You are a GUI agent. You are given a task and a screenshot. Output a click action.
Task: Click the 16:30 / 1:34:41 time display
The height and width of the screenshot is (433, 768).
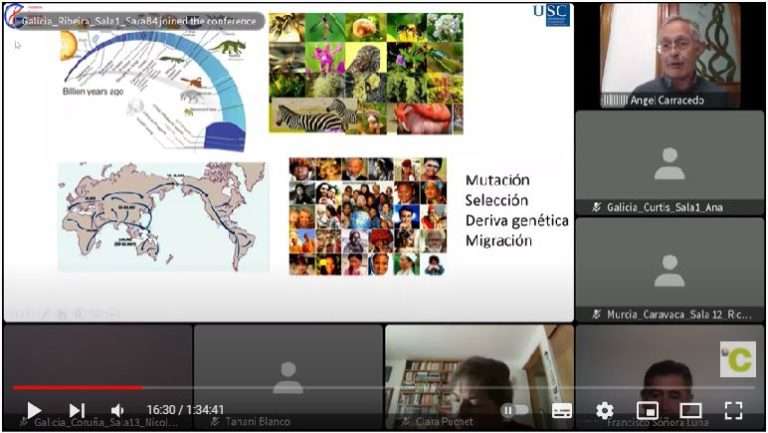coord(185,410)
